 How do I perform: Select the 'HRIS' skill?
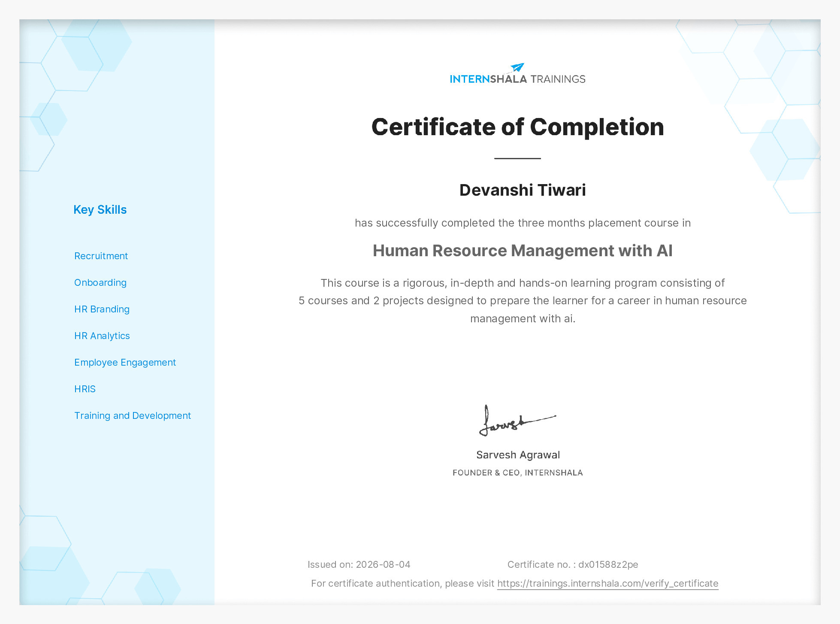pyautogui.click(x=85, y=389)
